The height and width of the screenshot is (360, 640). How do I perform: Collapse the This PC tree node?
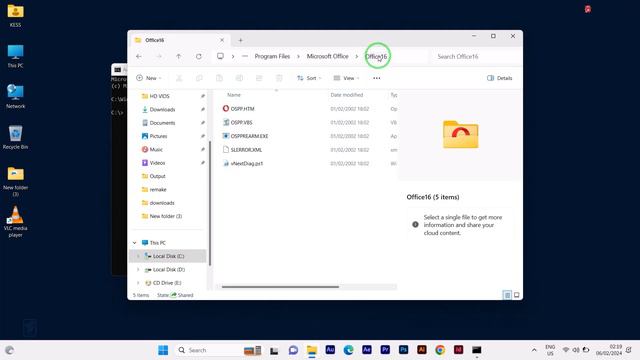(135, 243)
